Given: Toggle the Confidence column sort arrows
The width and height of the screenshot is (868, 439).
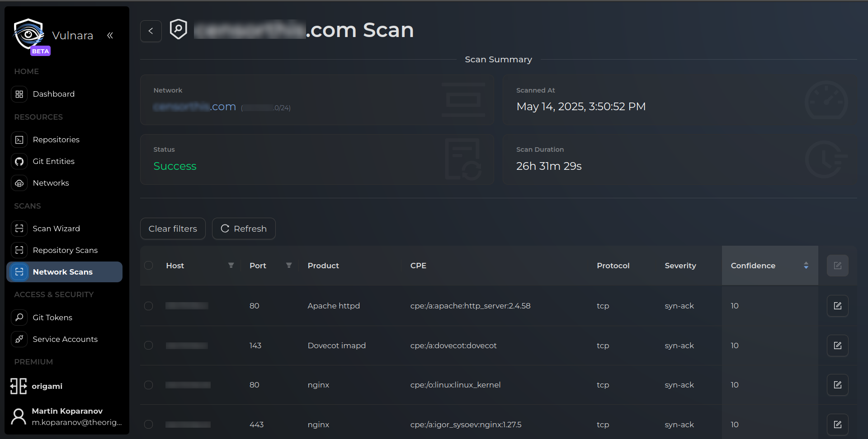Looking at the screenshot, I should coord(807,266).
